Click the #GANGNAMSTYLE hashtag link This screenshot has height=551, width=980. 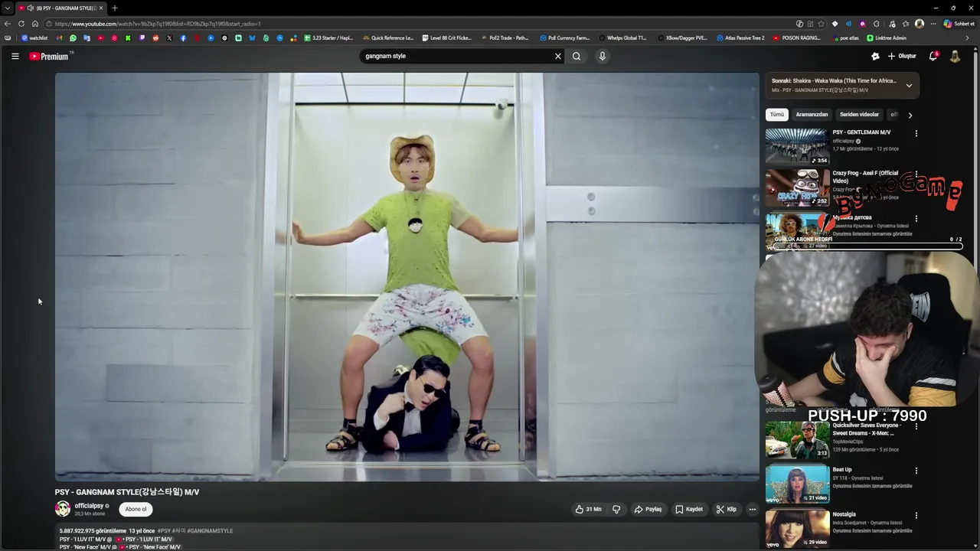coord(210,530)
